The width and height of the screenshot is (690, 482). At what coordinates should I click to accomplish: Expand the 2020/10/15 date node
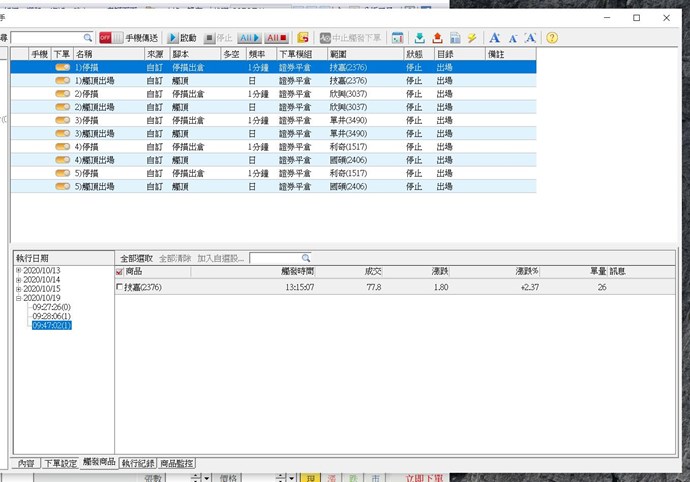19,288
